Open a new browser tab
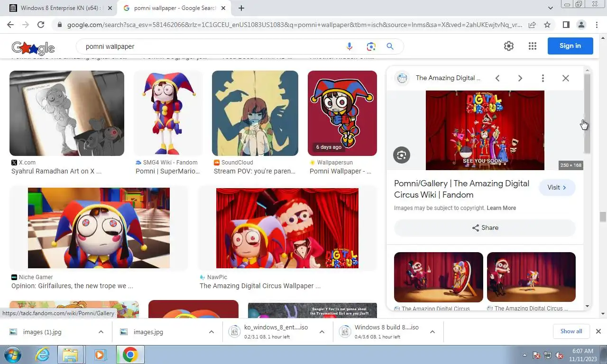 click(241, 8)
